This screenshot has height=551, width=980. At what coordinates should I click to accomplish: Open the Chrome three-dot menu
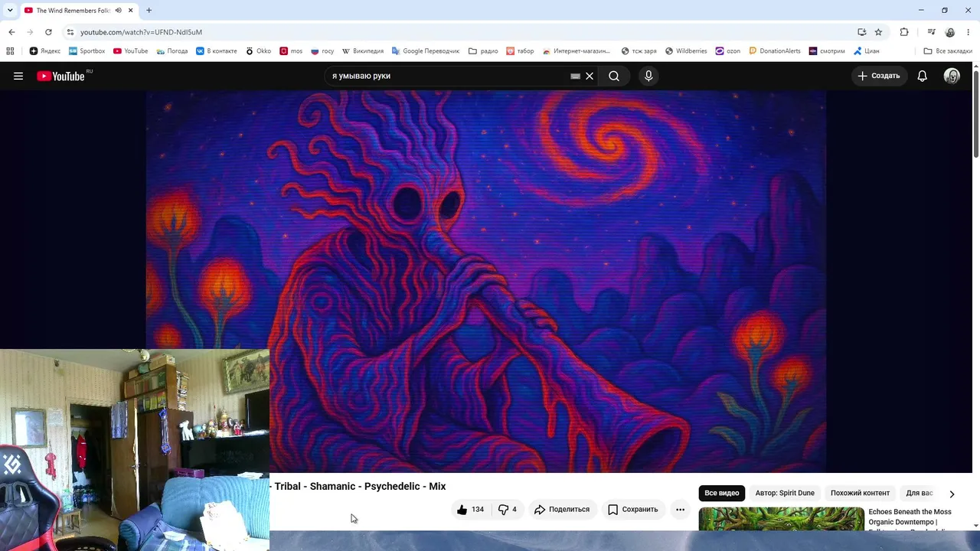[969, 32]
